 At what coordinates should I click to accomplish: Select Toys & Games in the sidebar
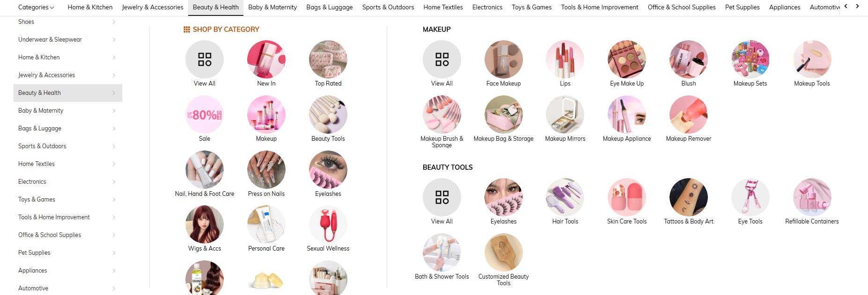[37, 200]
